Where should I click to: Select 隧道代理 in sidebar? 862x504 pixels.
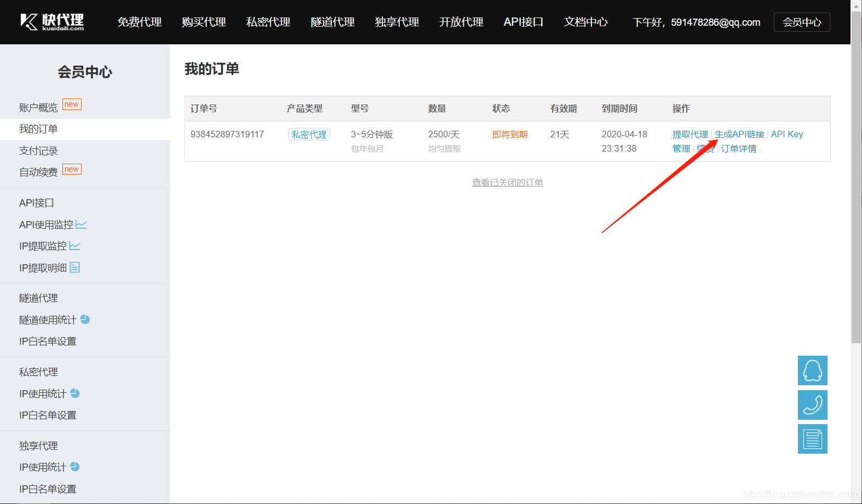38,298
